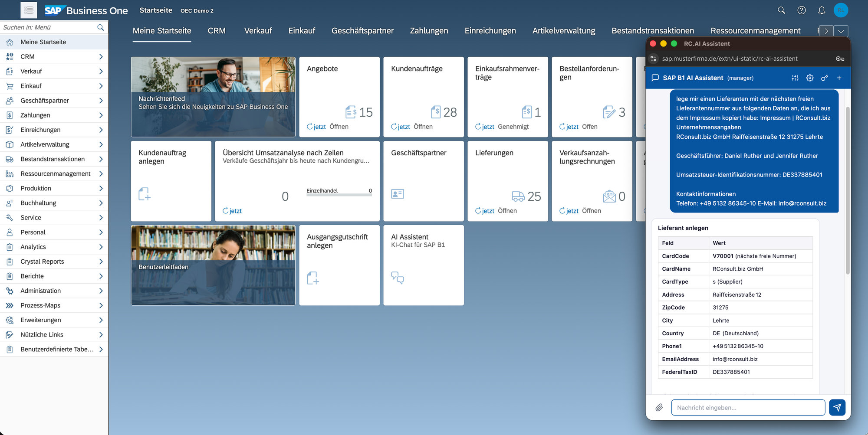
Task: Open the search icon in header
Action: [781, 10]
